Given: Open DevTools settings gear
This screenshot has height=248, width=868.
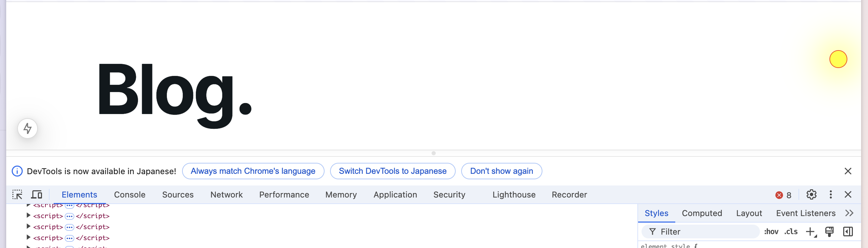Looking at the screenshot, I should [811, 195].
